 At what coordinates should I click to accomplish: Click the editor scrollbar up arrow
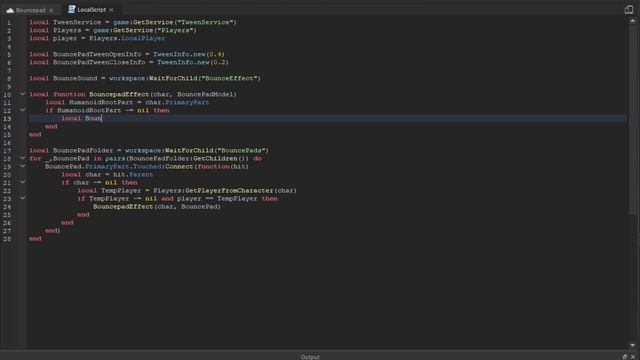pyautogui.click(x=633, y=20)
